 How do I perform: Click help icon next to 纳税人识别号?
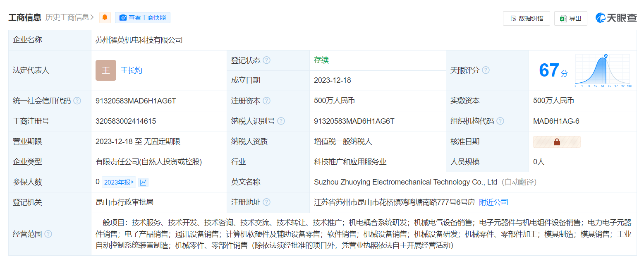281,121
